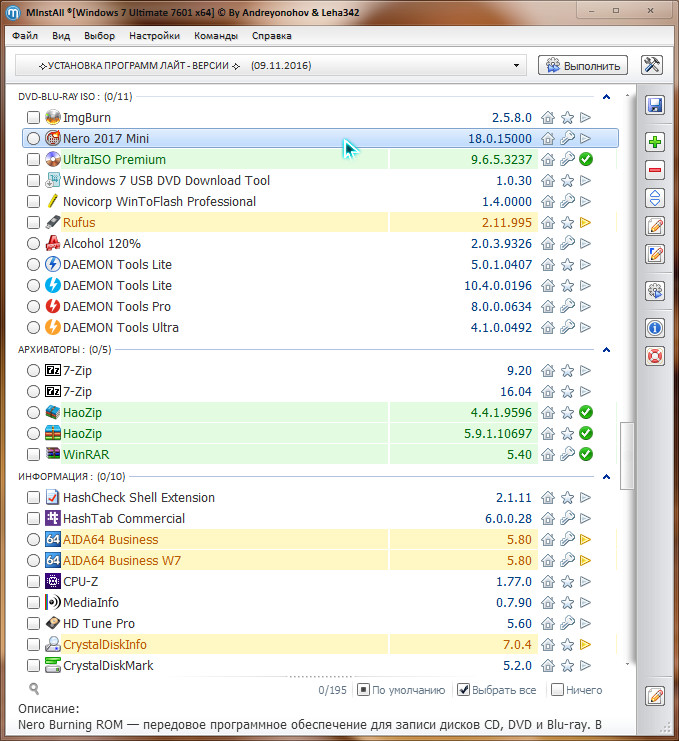
Task: Select the DAEMON Tools Ultra row
Action: (x=320, y=327)
